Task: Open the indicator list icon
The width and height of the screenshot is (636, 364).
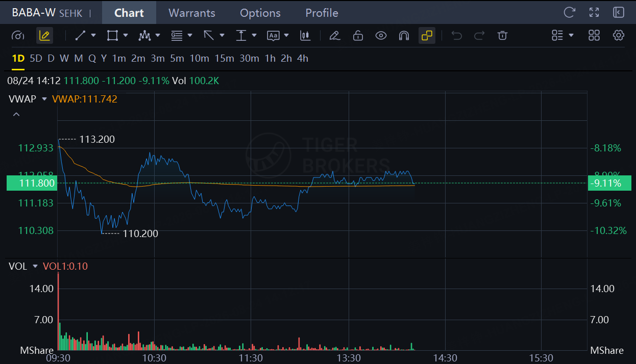Action: point(557,36)
